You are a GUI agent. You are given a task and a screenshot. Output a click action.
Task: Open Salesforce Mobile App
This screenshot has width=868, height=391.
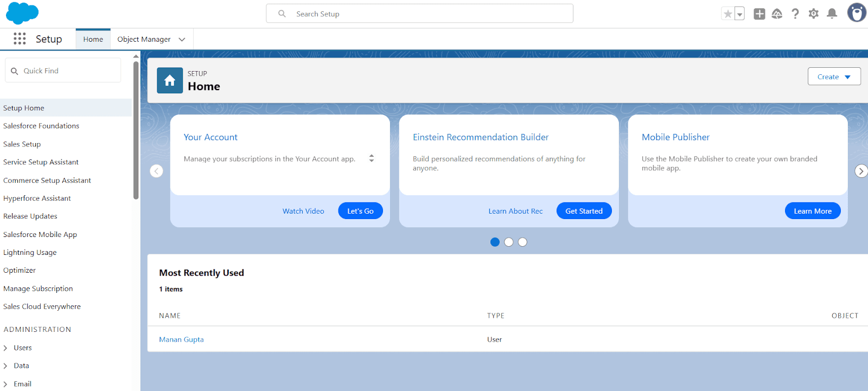pos(40,235)
